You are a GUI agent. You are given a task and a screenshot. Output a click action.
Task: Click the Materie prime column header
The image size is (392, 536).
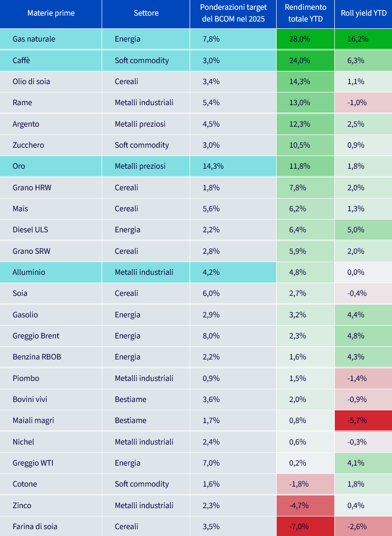(51, 14)
